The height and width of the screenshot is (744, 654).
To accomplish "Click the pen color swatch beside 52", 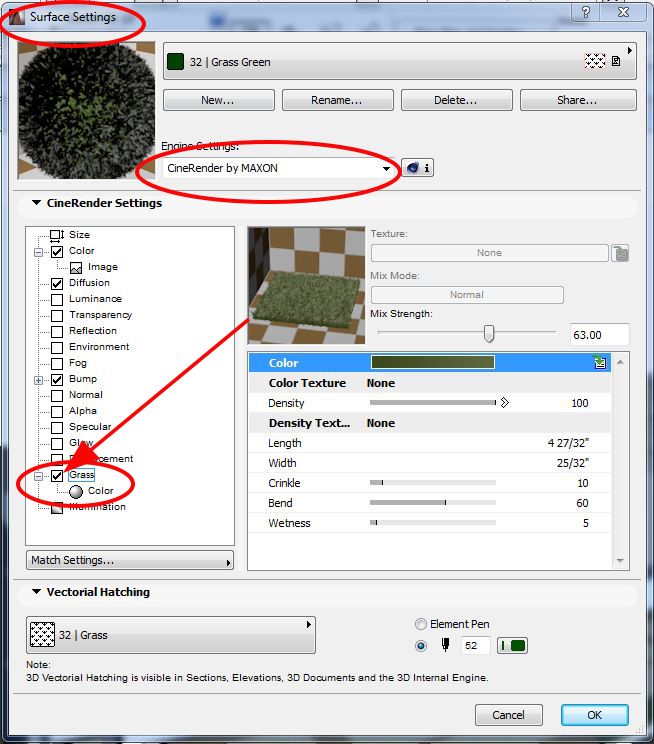I will pyautogui.click(x=512, y=645).
